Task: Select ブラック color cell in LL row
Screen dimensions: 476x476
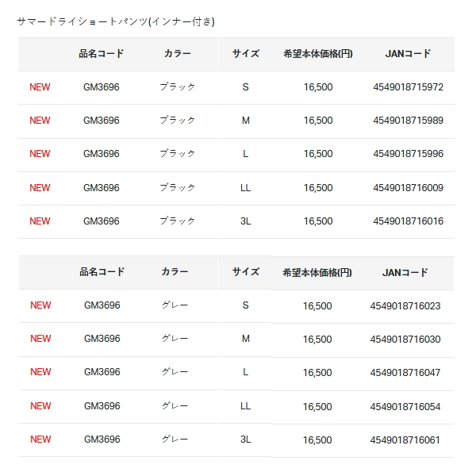Action: click(x=177, y=188)
